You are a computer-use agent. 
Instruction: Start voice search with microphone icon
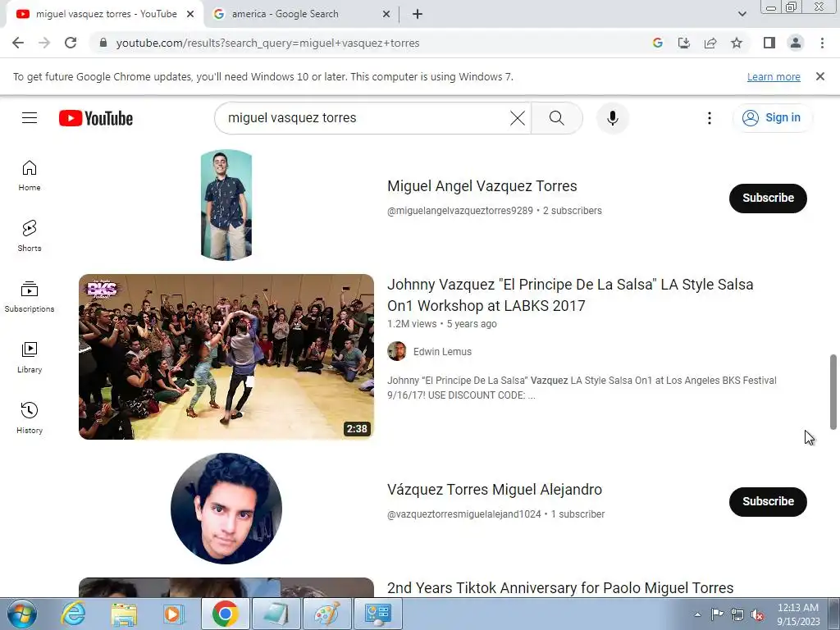[x=612, y=118]
